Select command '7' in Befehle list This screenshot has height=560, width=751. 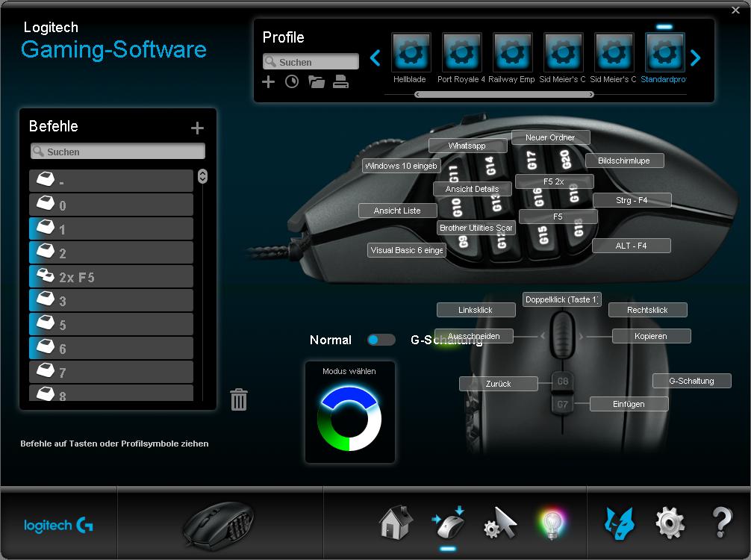coord(111,373)
